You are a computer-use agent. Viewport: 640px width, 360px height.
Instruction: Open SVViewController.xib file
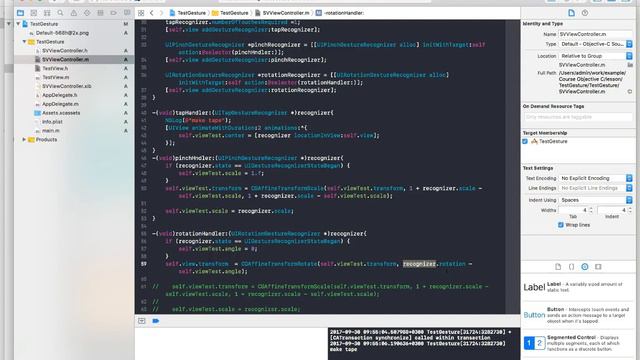67,86
